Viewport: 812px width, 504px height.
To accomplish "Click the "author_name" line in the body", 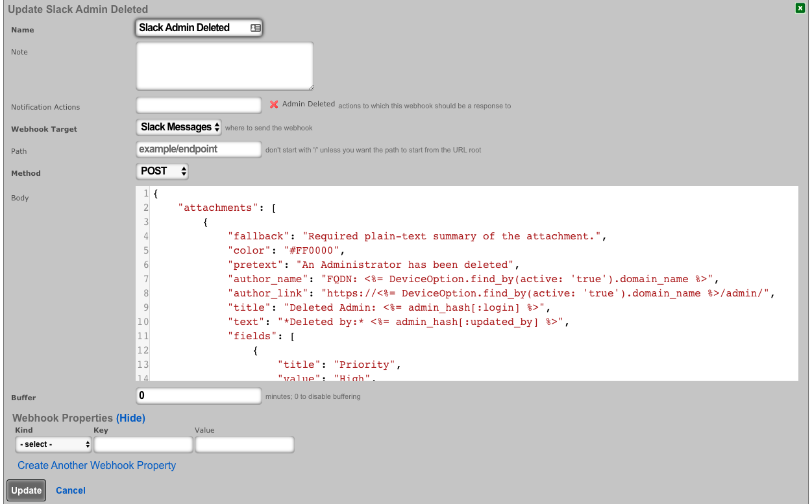I will [x=473, y=279].
